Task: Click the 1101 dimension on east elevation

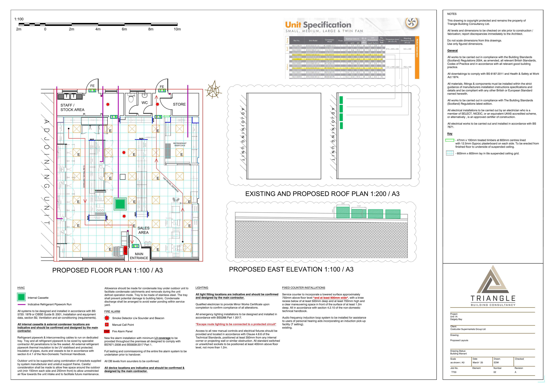Action: 359,206
